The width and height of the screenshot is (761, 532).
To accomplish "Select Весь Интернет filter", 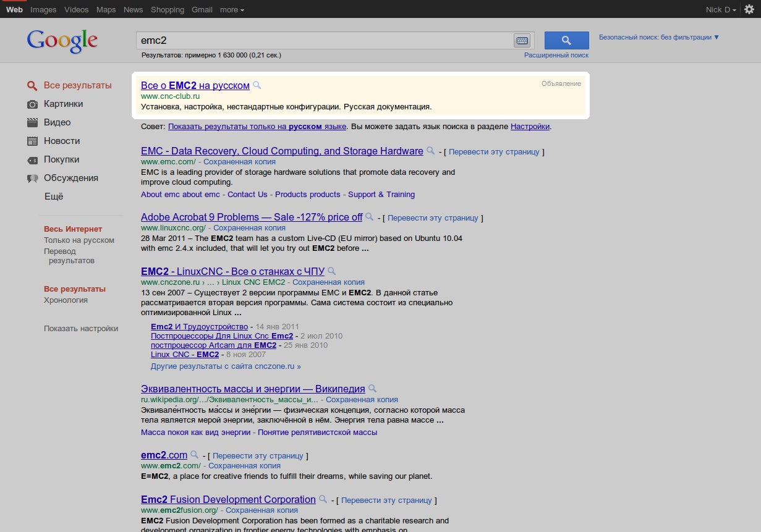I will [x=73, y=229].
